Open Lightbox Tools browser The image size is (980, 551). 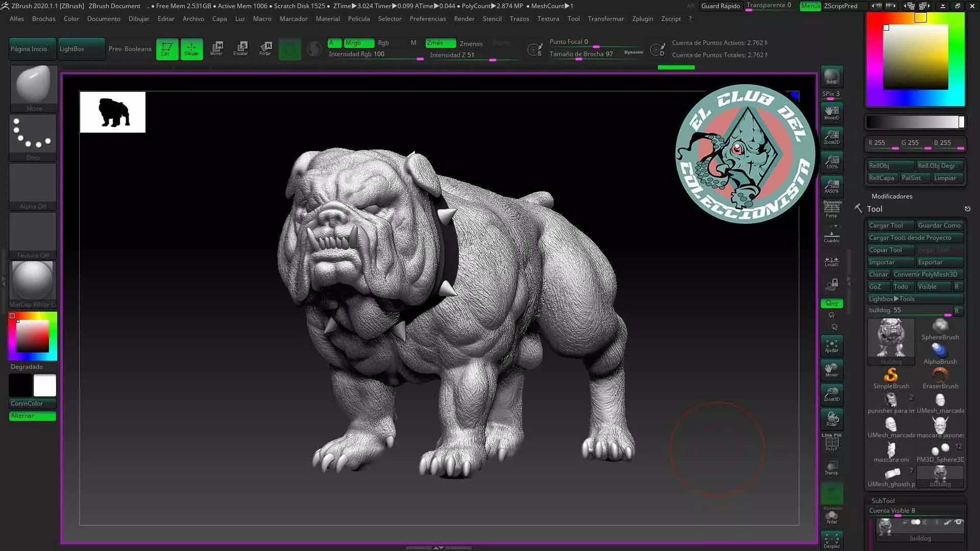point(892,299)
